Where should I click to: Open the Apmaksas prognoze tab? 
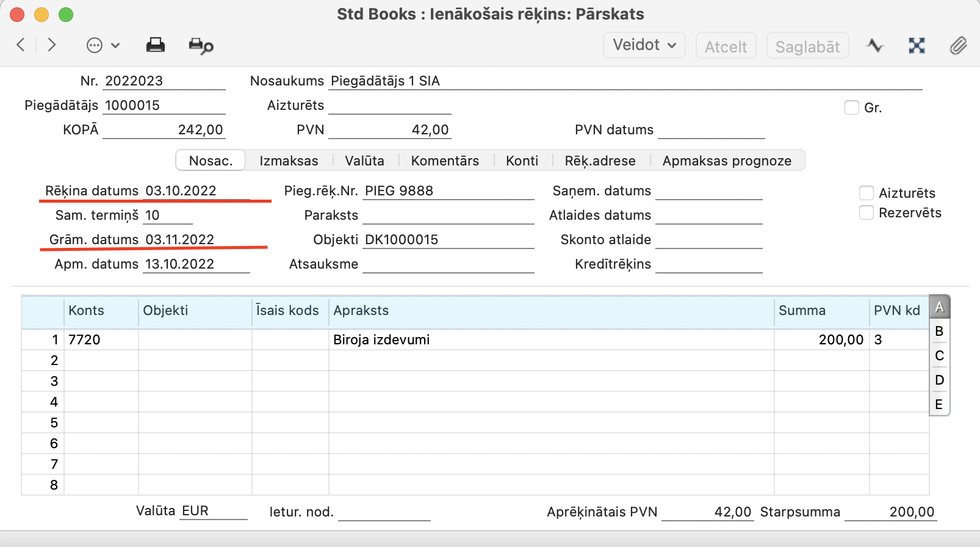click(x=727, y=161)
